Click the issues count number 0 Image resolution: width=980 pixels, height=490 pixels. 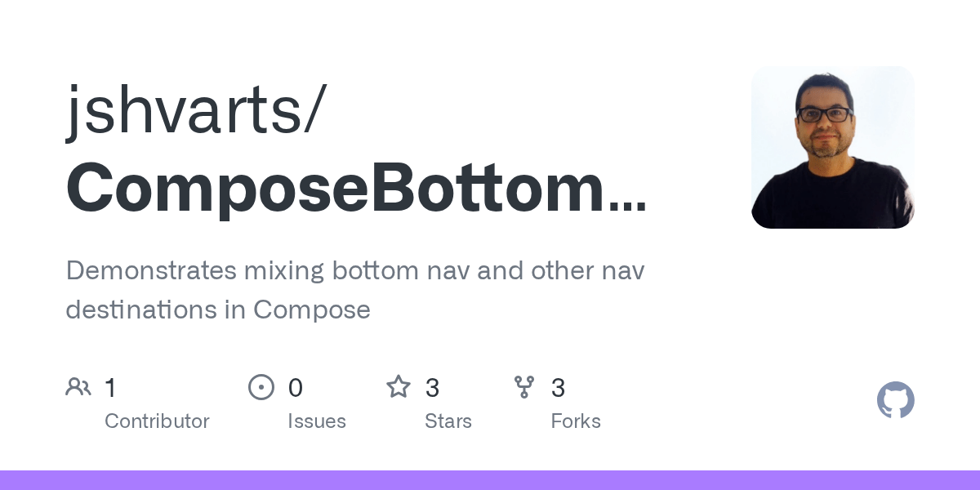[296, 388]
